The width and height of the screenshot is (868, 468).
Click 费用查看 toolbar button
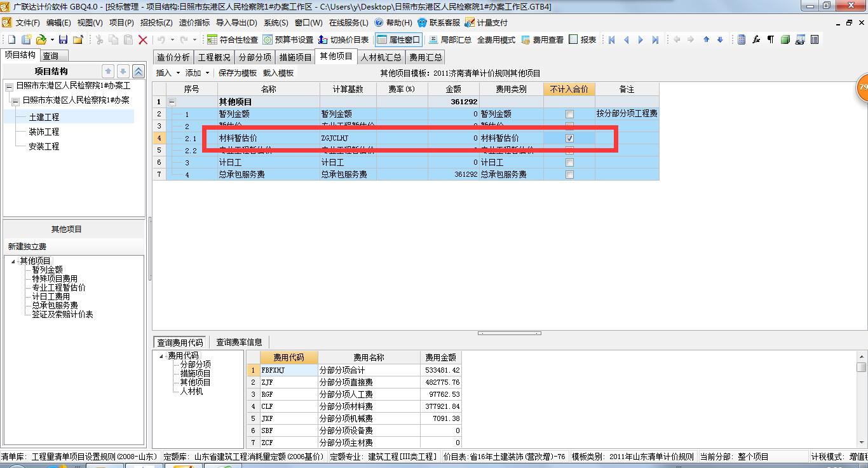coord(542,39)
